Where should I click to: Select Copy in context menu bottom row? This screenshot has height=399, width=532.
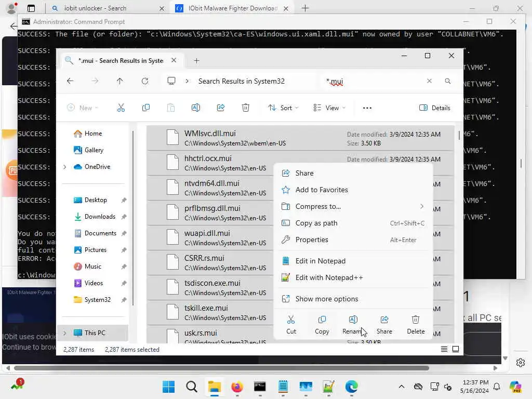point(322,325)
